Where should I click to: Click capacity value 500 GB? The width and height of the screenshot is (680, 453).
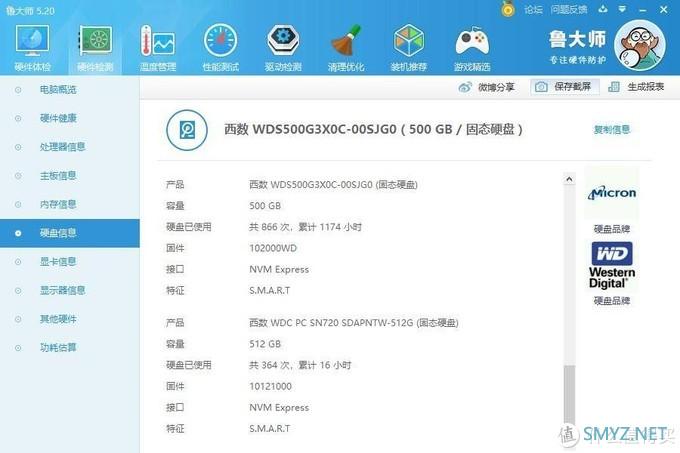(x=265, y=205)
